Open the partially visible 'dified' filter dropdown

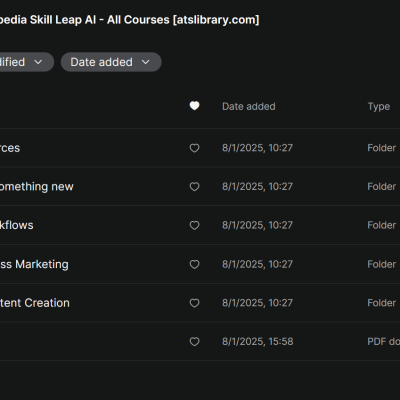coord(27,62)
